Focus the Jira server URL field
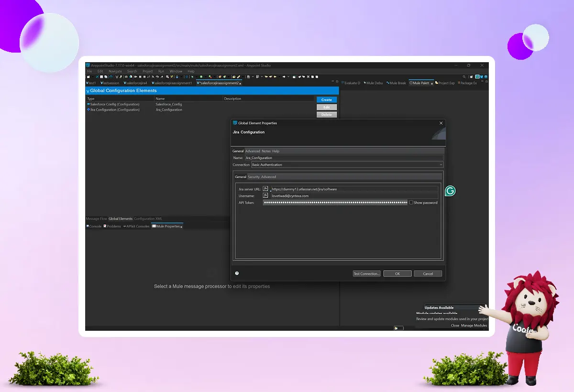 click(354, 189)
